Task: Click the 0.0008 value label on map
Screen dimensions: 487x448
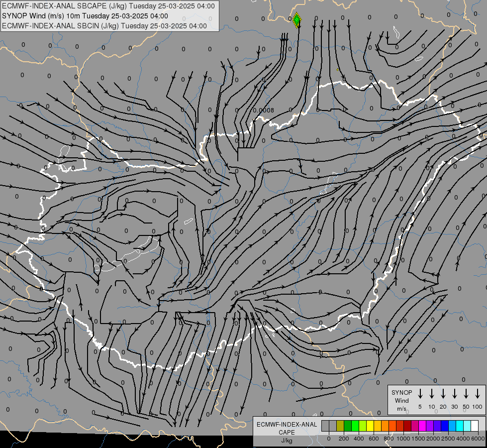Action: (263, 111)
